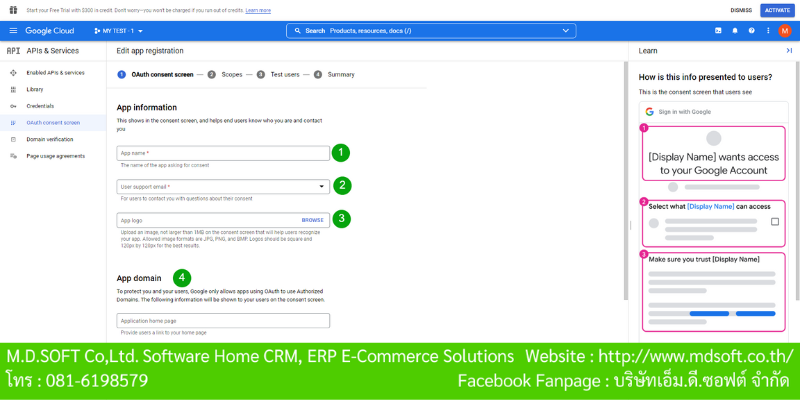Click the search magnifier icon
This screenshot has width=800, height=400.
(x=298, y=31)
